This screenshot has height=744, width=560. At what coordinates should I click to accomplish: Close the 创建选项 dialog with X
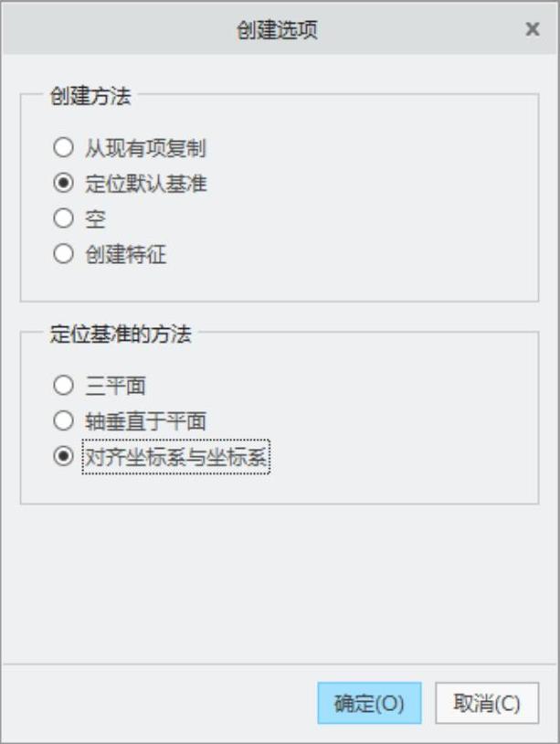533,29
